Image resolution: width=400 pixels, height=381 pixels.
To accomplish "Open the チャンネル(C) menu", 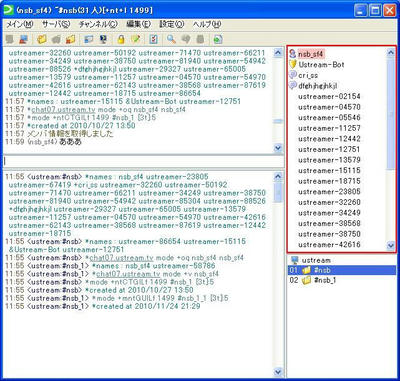I will click(x=98, y=24).
